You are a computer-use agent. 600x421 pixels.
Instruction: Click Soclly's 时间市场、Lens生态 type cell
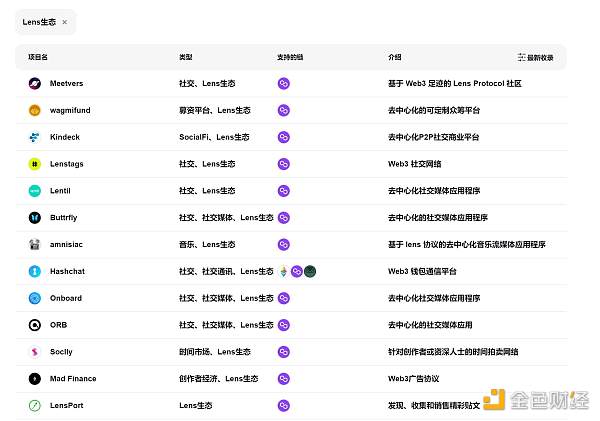click(215, 352)
